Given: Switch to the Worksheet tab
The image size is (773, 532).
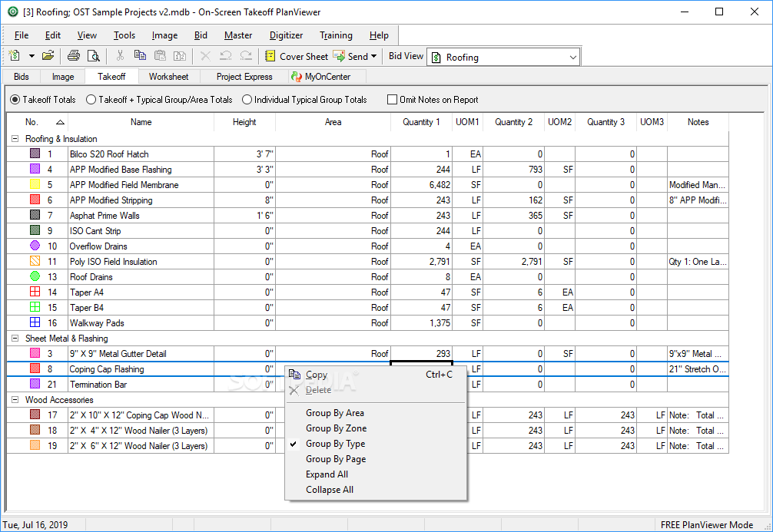Looking at the screenshot, I should point(168,76).
